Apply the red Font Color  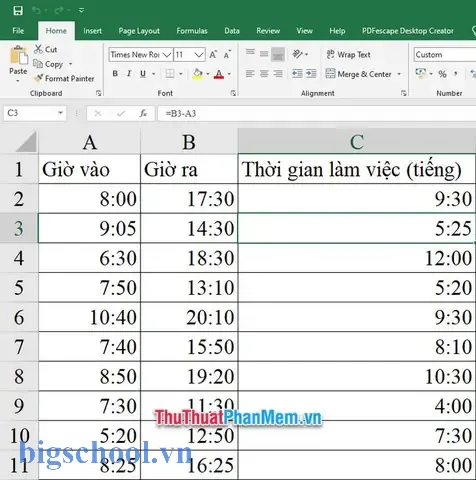219,74
